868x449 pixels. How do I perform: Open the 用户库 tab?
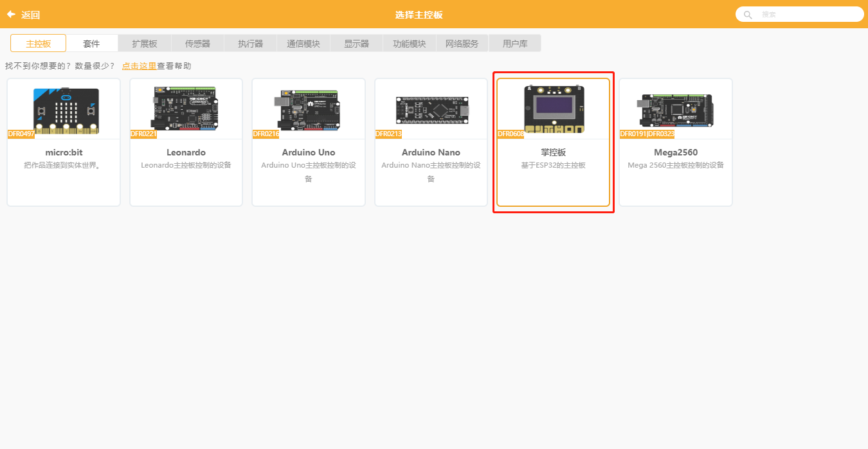click(514, 44)
